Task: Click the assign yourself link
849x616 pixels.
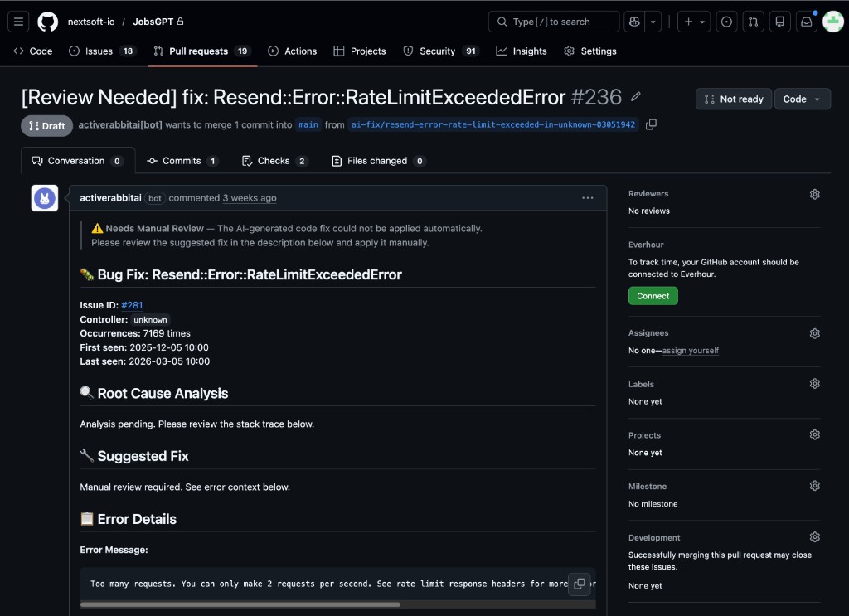Action: click(691, 351)
